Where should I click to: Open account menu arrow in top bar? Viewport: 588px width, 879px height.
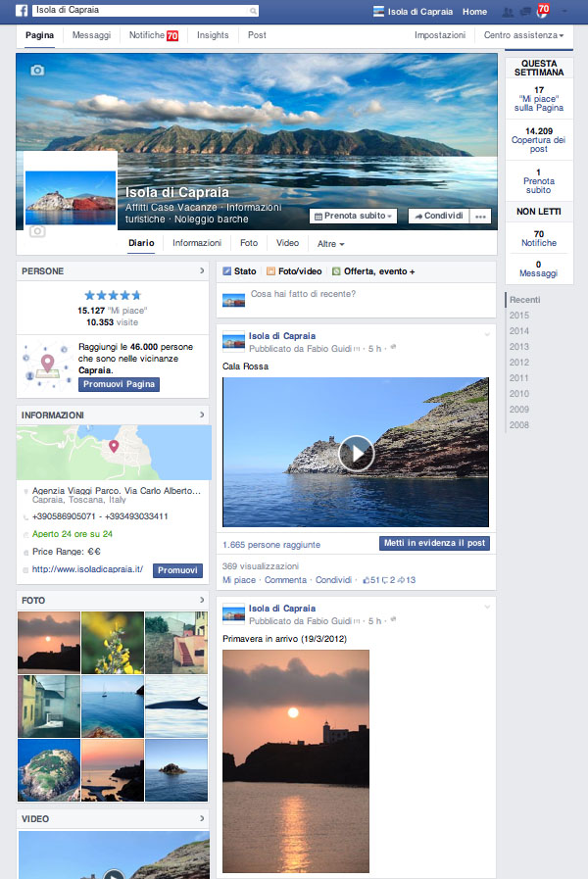coord(564,11)
